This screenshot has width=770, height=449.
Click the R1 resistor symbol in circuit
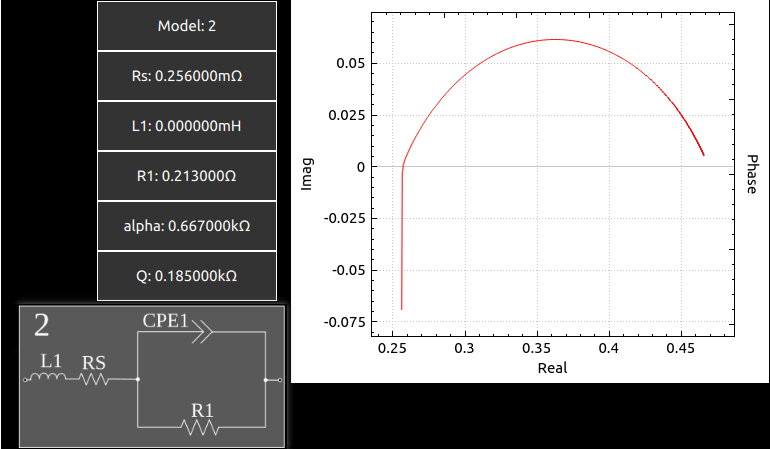click(201, 427)
